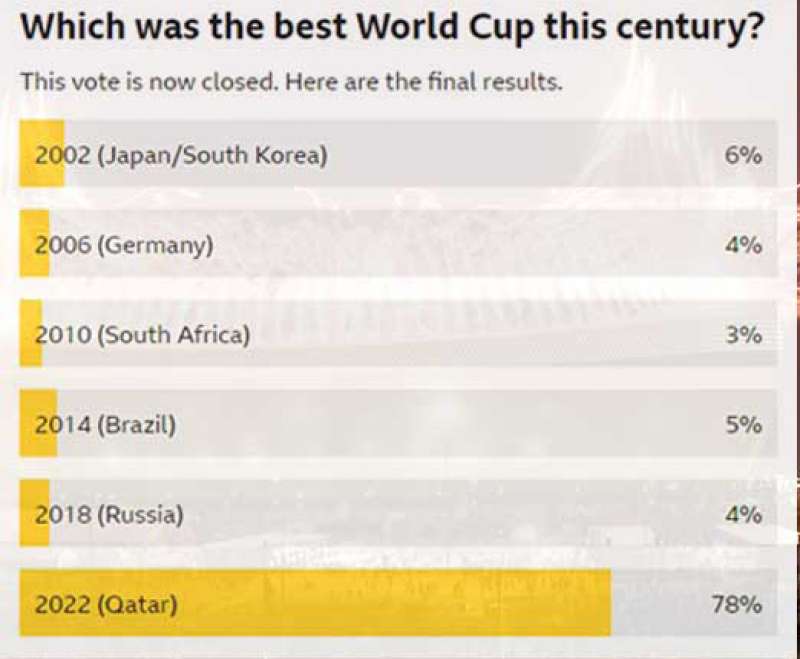Click the 78% label for Qatar
800x659 pixels.
coord(737,605)
